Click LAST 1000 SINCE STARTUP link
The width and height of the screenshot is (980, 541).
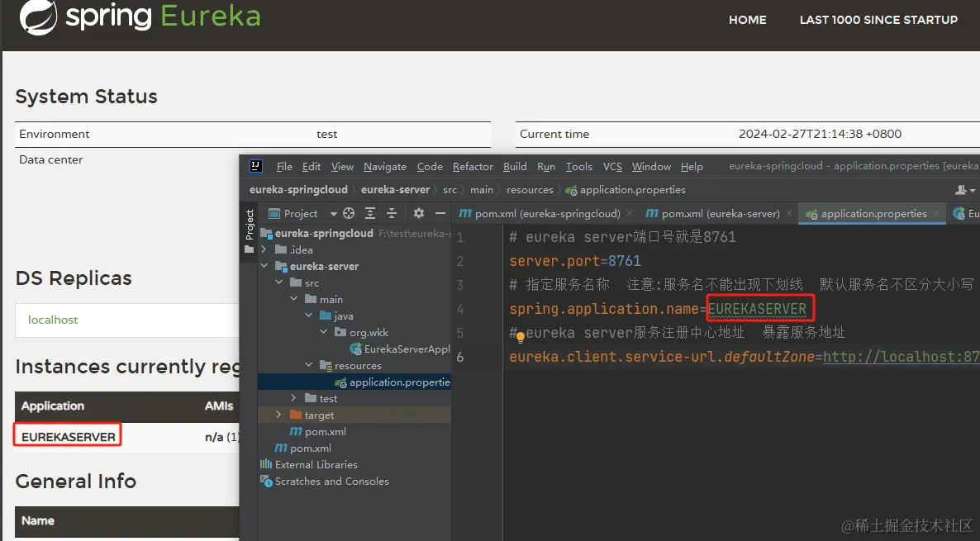point(878,20)
